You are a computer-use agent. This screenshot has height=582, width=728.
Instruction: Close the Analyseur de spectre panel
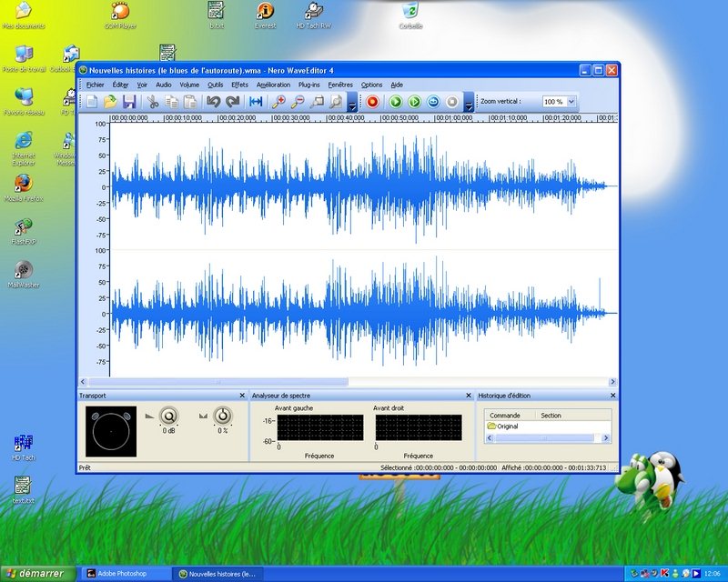pos(469,396)
